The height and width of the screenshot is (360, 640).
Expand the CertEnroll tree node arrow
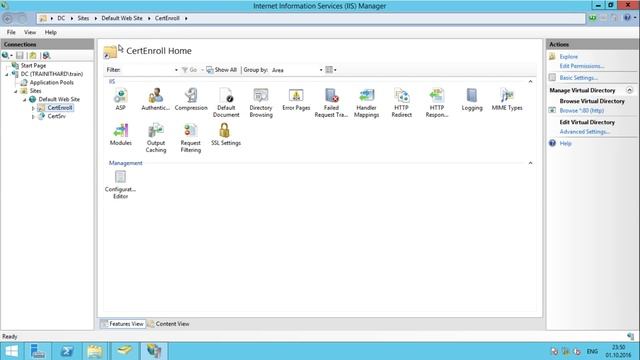coord(33,108)
